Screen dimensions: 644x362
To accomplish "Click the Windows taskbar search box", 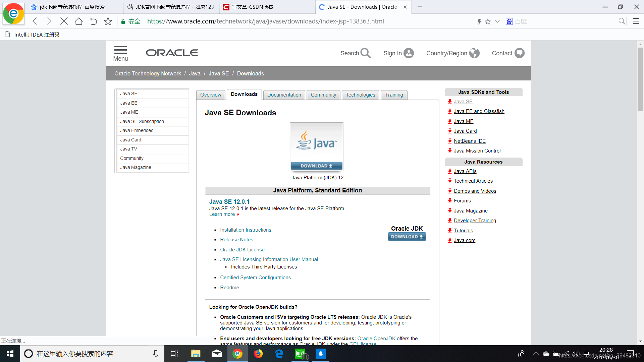I will point(92,354).
